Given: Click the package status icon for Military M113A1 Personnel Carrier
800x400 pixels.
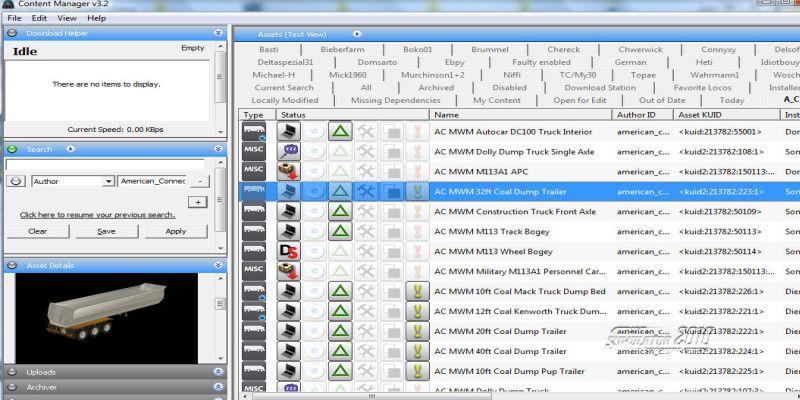Looking at the screenshot, I should 288,271.
